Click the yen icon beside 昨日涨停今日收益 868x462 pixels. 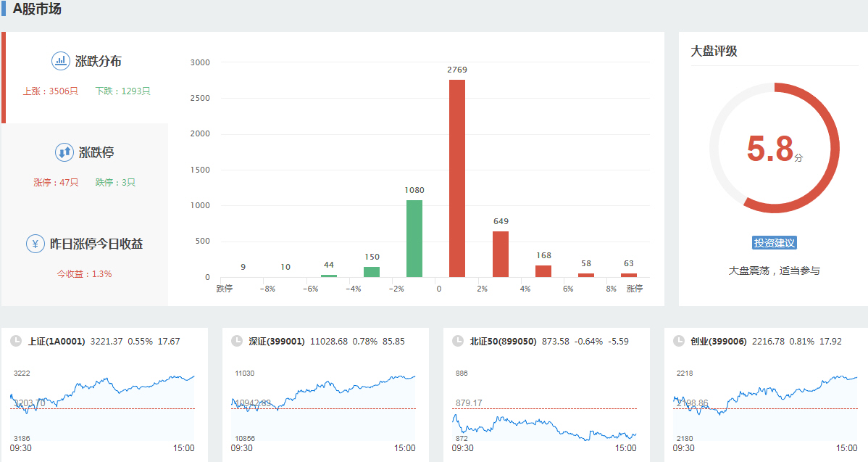click(36, 244)
